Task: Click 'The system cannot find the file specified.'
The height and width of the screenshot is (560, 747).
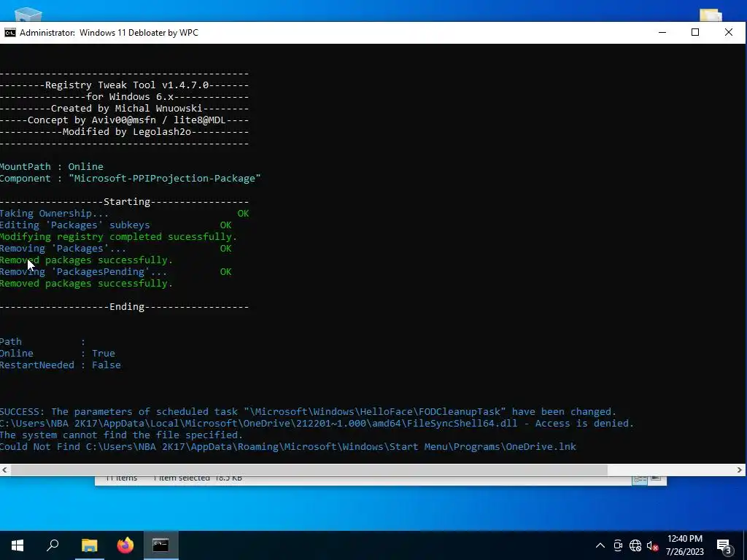Action: tap(121, 435)
